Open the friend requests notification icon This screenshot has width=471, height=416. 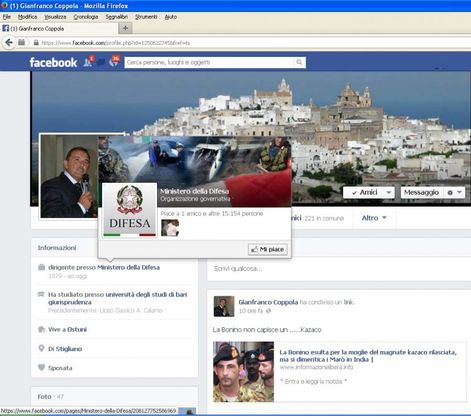coord(88,62)
